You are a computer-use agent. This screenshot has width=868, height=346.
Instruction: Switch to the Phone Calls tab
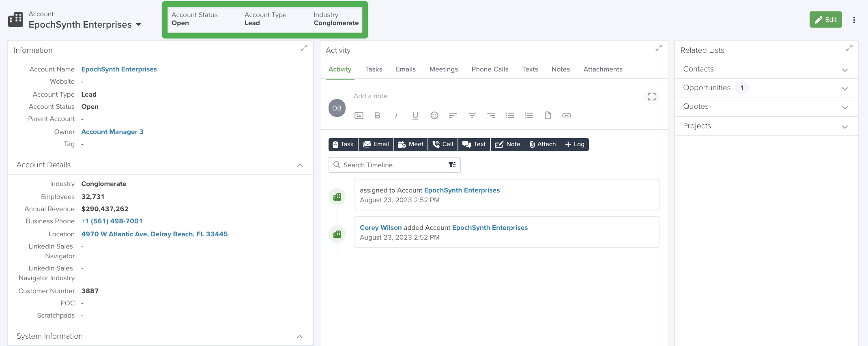coord(490,69)
